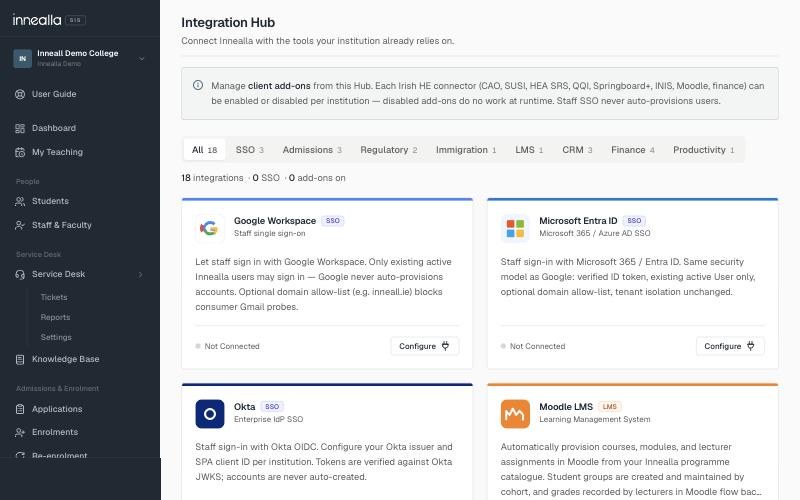
Task: Click Not Connected status on Google Workspace
Action: [x=228, y=346]
